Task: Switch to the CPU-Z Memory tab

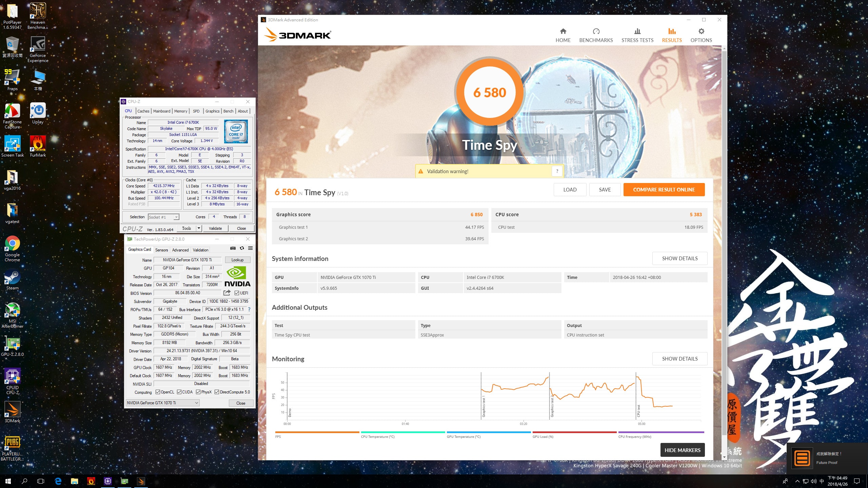Action: [x=181, y=111]
